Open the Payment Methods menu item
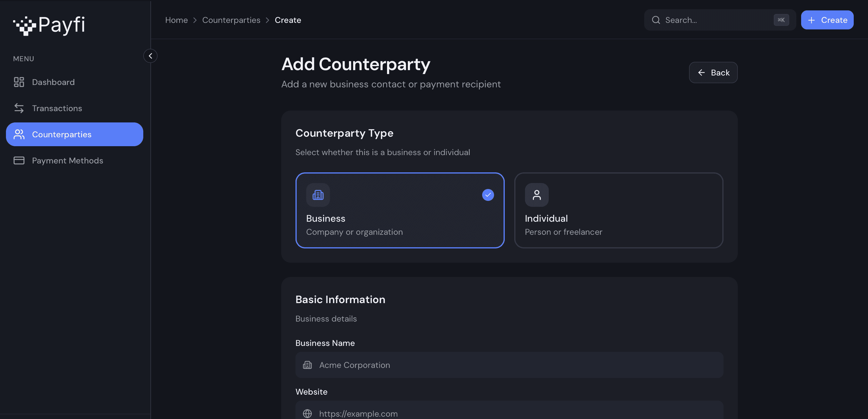The height and width of the screenshot is (419, 868). [67, 160]
